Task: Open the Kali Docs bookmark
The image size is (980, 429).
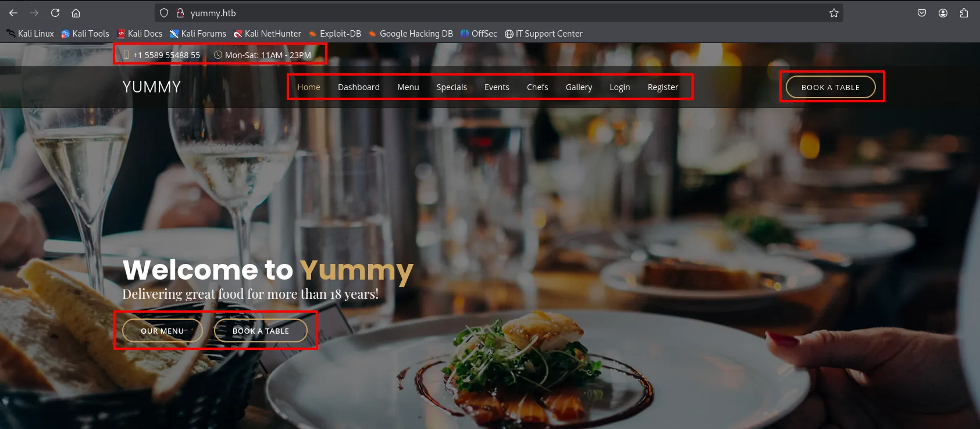Action: click(x=140, y=34)
